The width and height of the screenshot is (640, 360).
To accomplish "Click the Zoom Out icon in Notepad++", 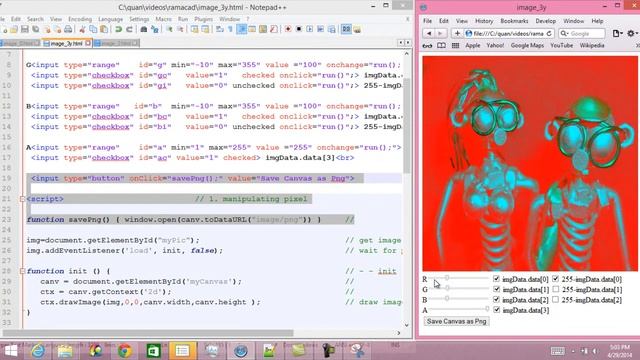I will (180, 29).
